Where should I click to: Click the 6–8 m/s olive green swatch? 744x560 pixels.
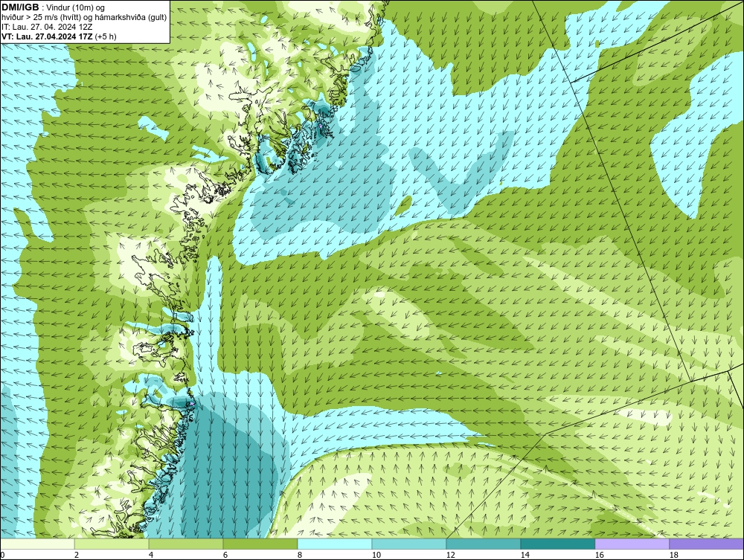pos(260,544)
